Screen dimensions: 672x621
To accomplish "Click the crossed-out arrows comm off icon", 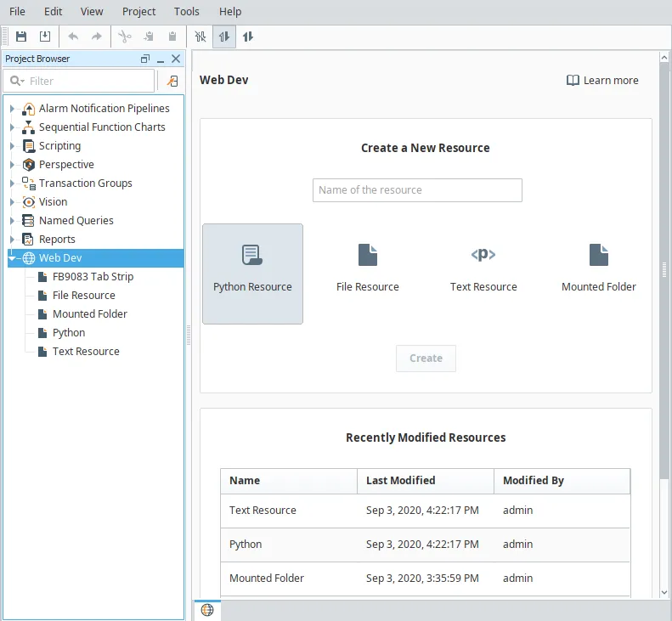I will tap(200, 37).
